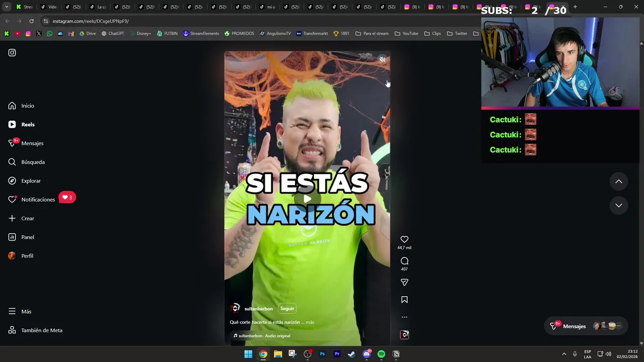Image resolution: width=644 pixels, height=362 pixels.
Task: Play the paused reel video
Action: (x=307, y=199)
